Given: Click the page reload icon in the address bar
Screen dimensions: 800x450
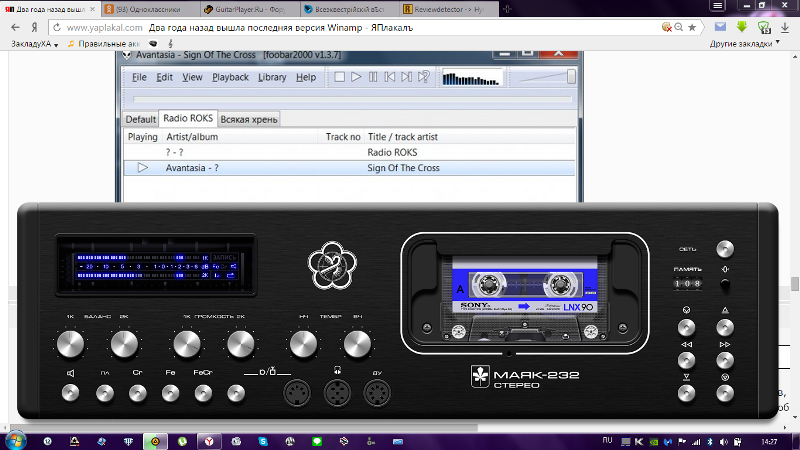Looking at the screenshot, I should [57, 28].
